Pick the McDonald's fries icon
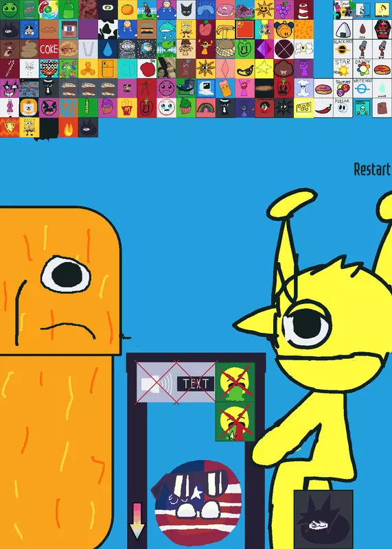This screenshot has height=549, width=392. [127, 108]
